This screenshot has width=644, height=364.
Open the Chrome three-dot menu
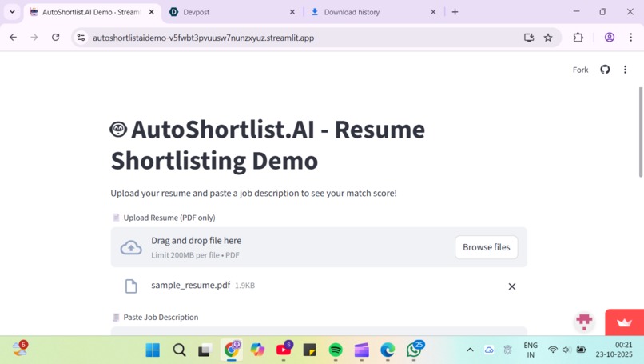click(x=631, y=38)
